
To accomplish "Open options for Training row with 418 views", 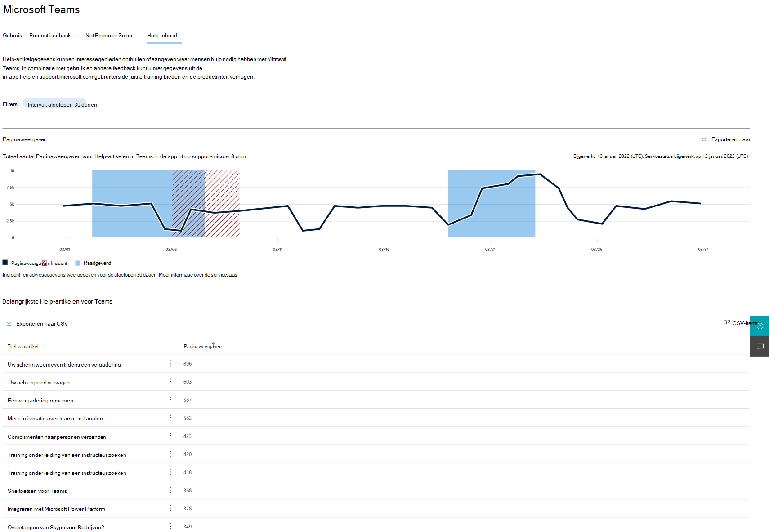I will (x=171, y=472).
